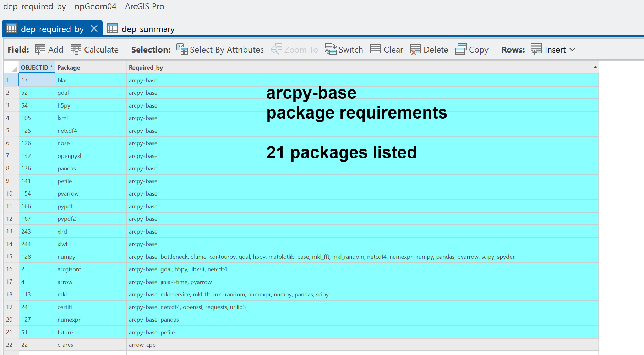The width and height of the screenshot is (644, 355).
Task: Click the Clear selection icon
Action: click(x=376, y=49)
